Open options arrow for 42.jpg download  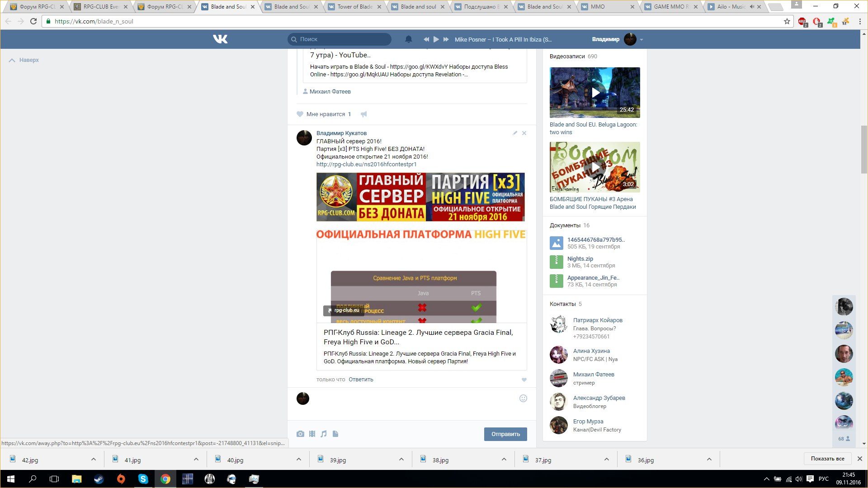point(94,460)
